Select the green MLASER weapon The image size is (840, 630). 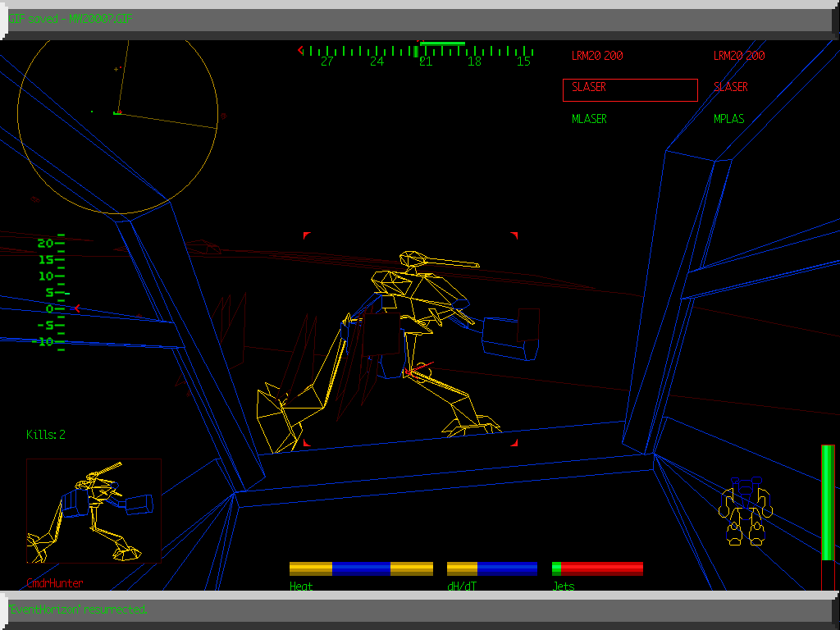[x=589, y=119]
